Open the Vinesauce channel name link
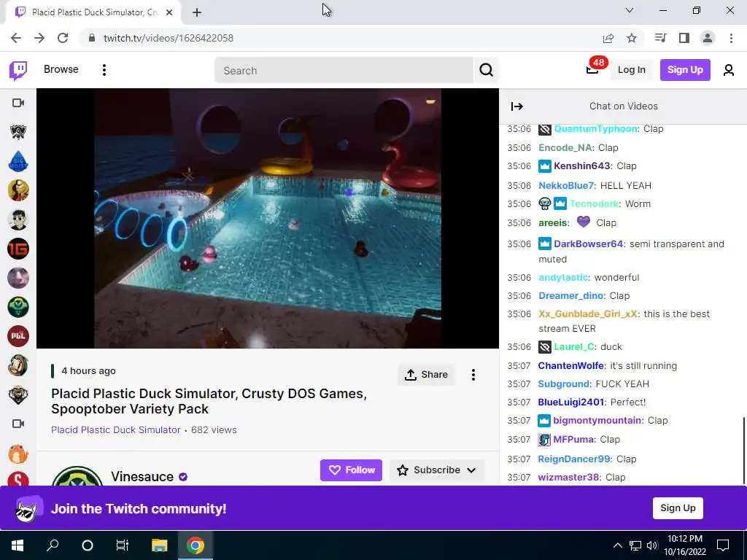747x560 pixels. click(142, 477)
